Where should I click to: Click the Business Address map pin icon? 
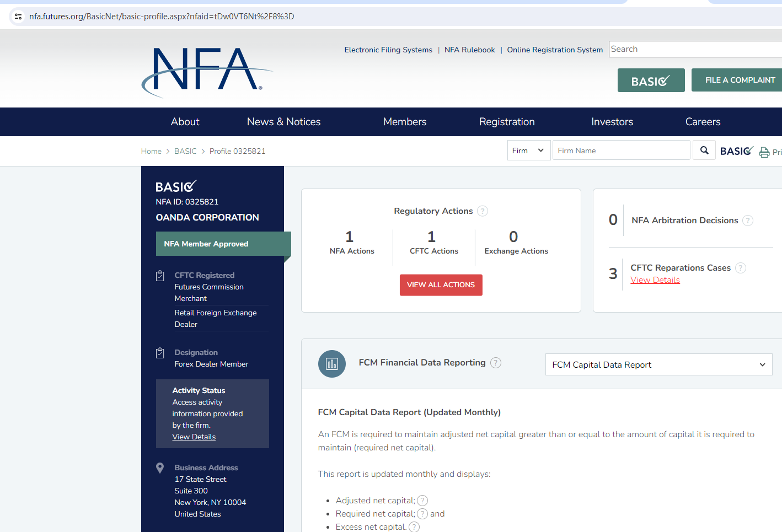160,468
